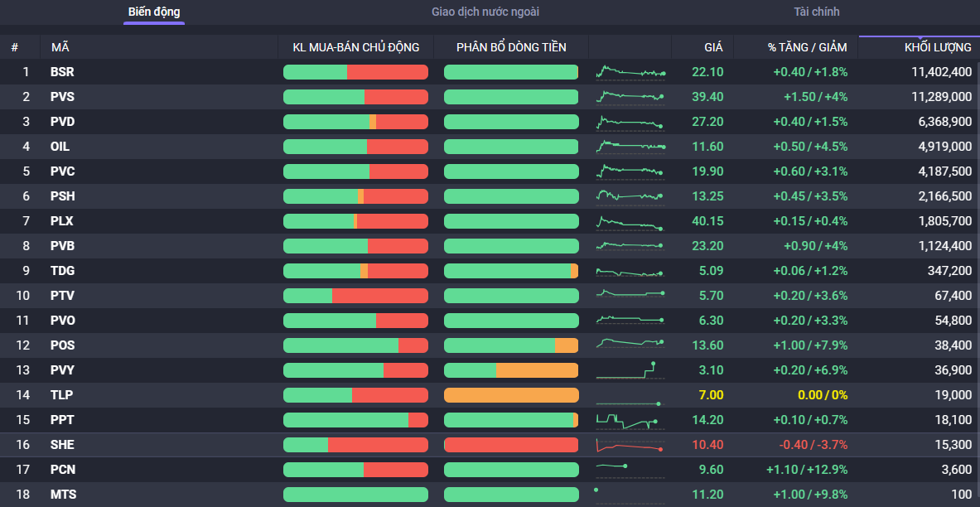
Task: Select the PVS stock symbol
Action: [x=62, y=97]
